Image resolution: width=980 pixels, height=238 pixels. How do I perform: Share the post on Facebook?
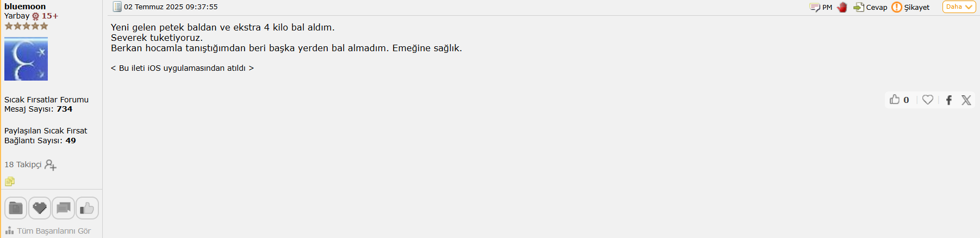point(949,100)
